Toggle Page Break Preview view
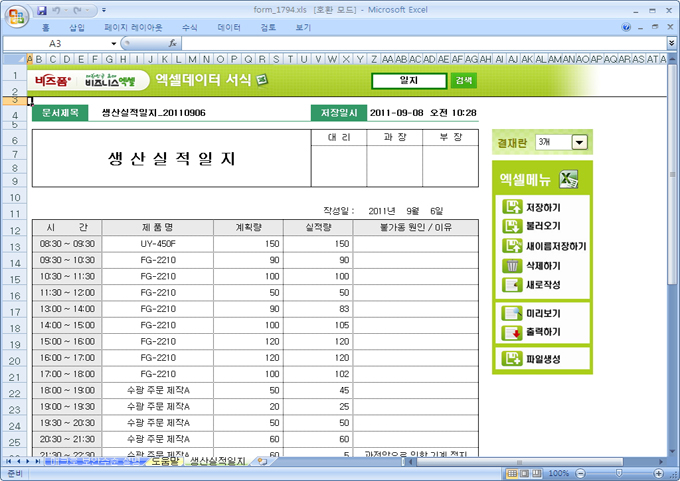The width and height of the screenshot is (680, 481). [x=538, y=473]
